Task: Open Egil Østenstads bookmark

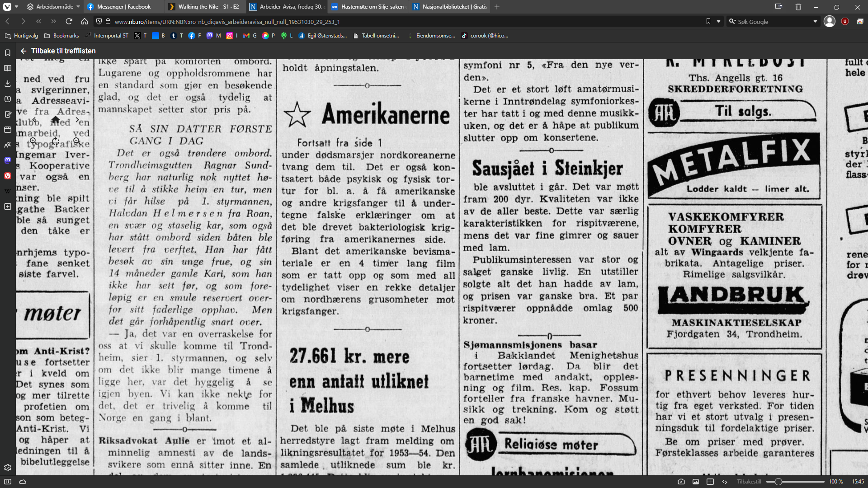Action: pyautogui.click(x=323, y=36)
